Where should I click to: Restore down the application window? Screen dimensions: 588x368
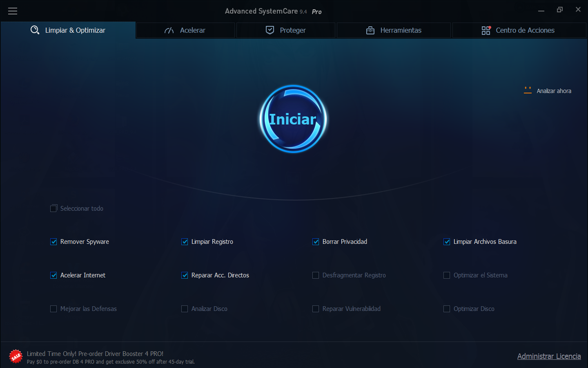[x=560, y=10]
